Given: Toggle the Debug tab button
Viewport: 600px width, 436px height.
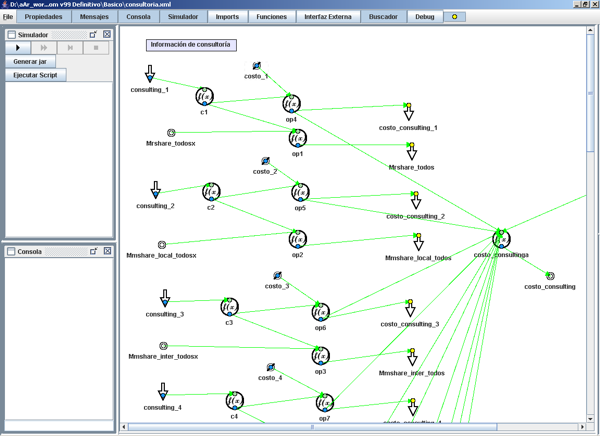Looking at the screenshot, I should [425, 17].
